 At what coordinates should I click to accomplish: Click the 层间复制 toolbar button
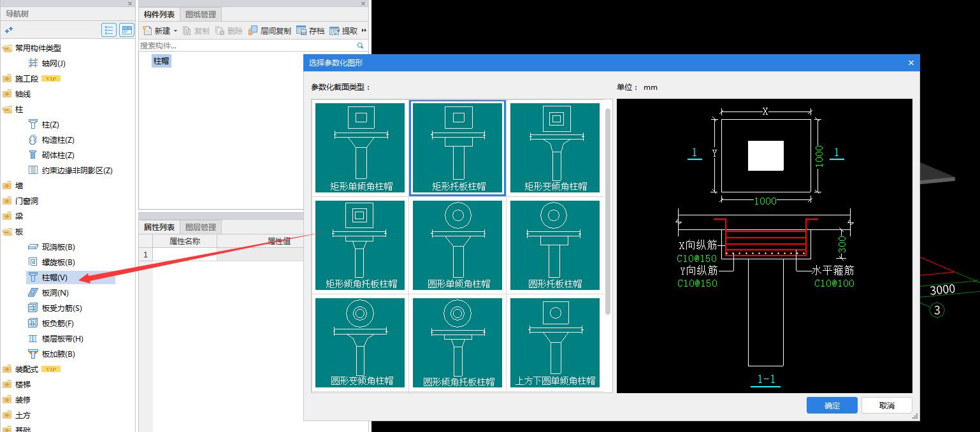click(270, 30)
